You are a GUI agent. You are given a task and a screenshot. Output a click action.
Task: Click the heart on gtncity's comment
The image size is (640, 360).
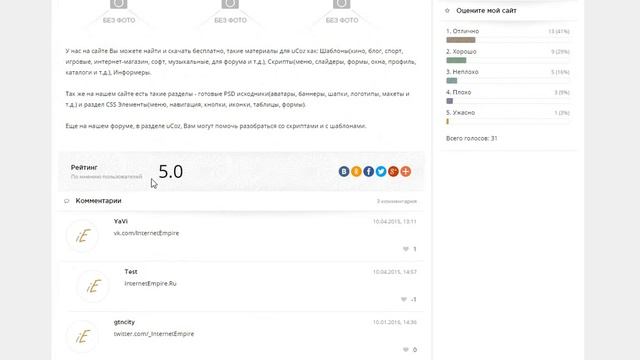406,350
